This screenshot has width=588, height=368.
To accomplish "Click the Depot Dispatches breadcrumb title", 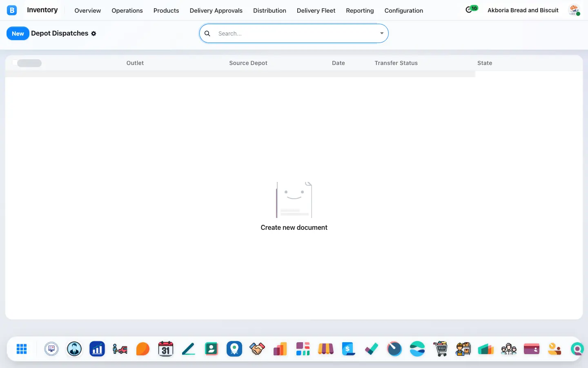I will pyautogui.click(x=60, y=34).
